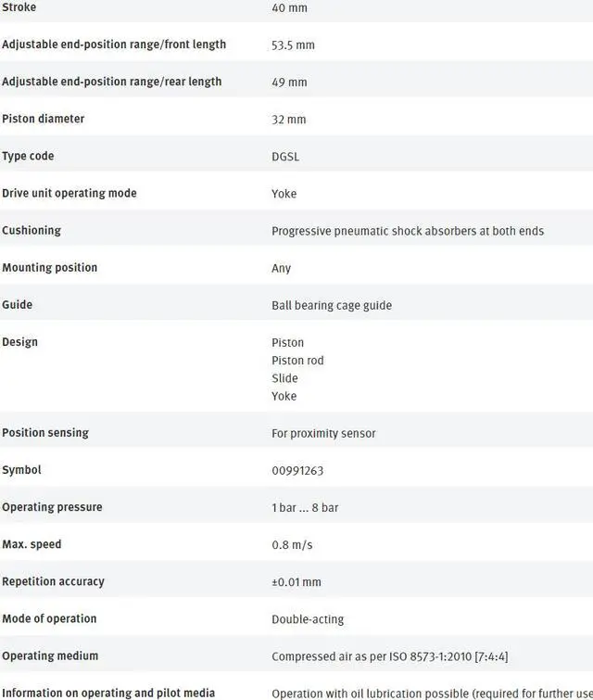The height and width of the screenshot is (700, 593).
Task: Click the Mounting position label
Action: coord(49,267)
